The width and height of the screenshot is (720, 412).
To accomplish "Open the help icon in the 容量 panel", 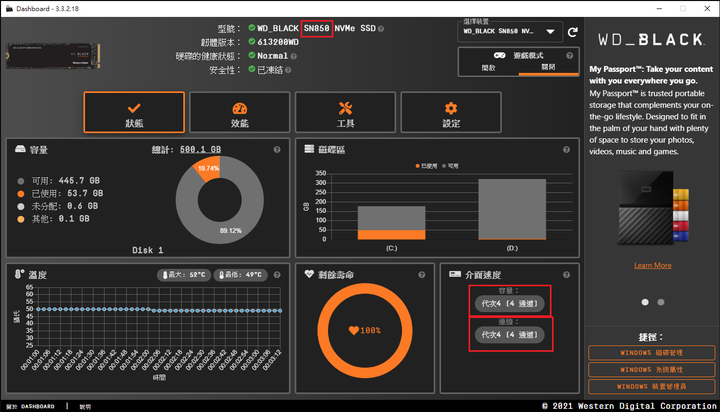I will [277, 150].
